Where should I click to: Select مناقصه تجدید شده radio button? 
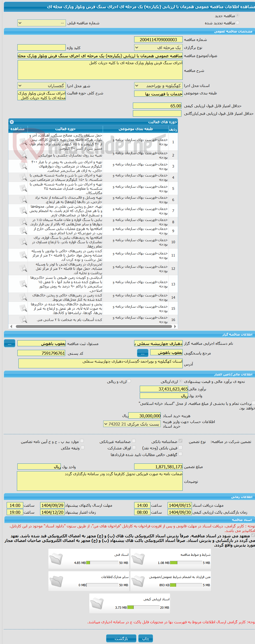click(238, 23)
